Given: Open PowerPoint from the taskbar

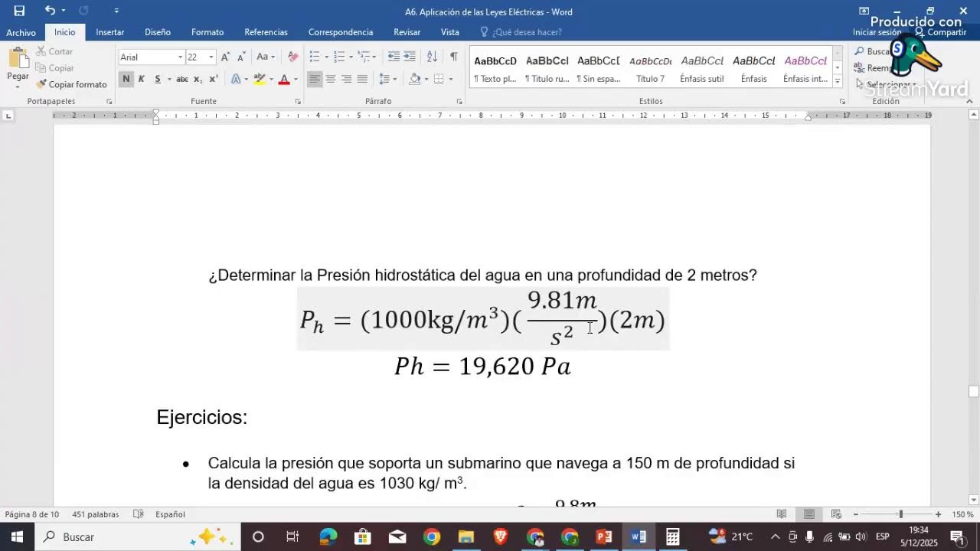Looking at the screenshot, I should coord(604,536).
